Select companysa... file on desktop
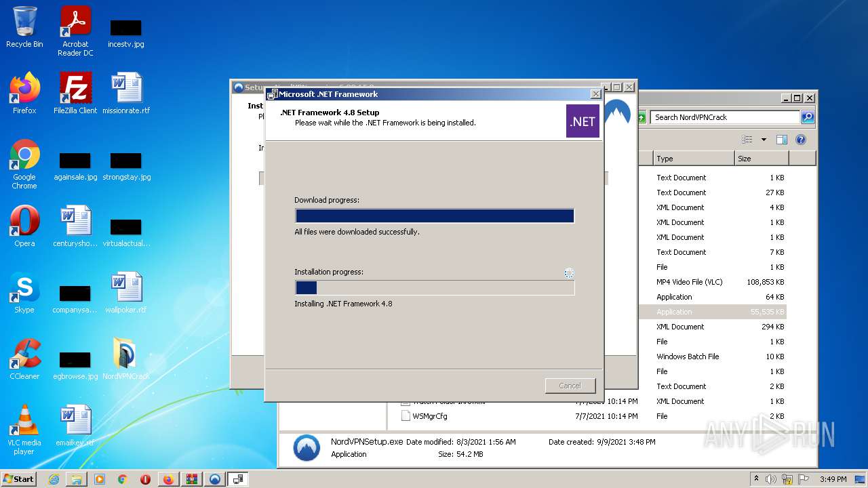 pos(75,300)
